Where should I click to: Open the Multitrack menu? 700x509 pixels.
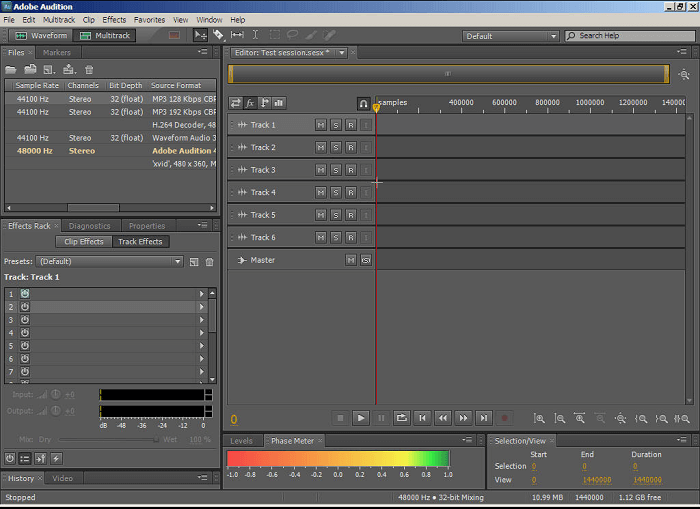tap(59, 20)
